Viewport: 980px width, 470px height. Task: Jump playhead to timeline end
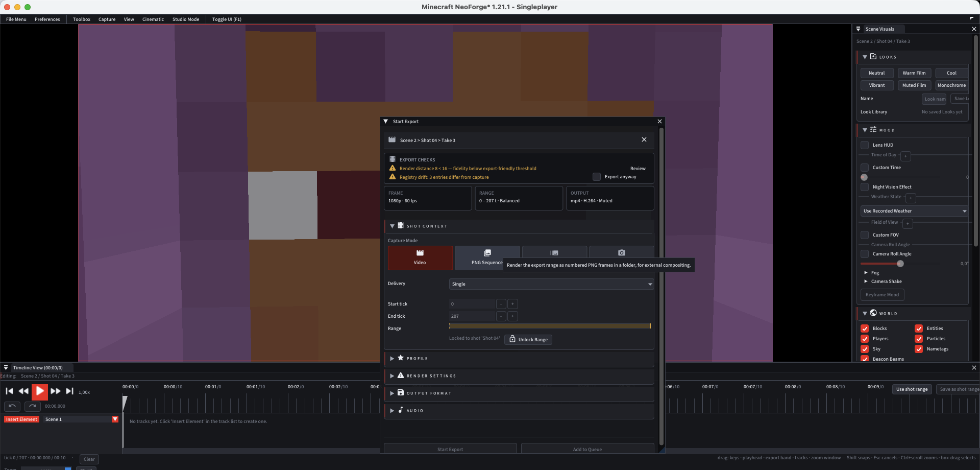[70, 391]
